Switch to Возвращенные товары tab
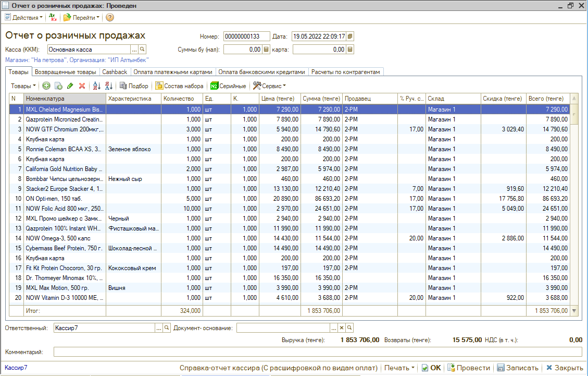The image size is (588, 376). [66, 72]
